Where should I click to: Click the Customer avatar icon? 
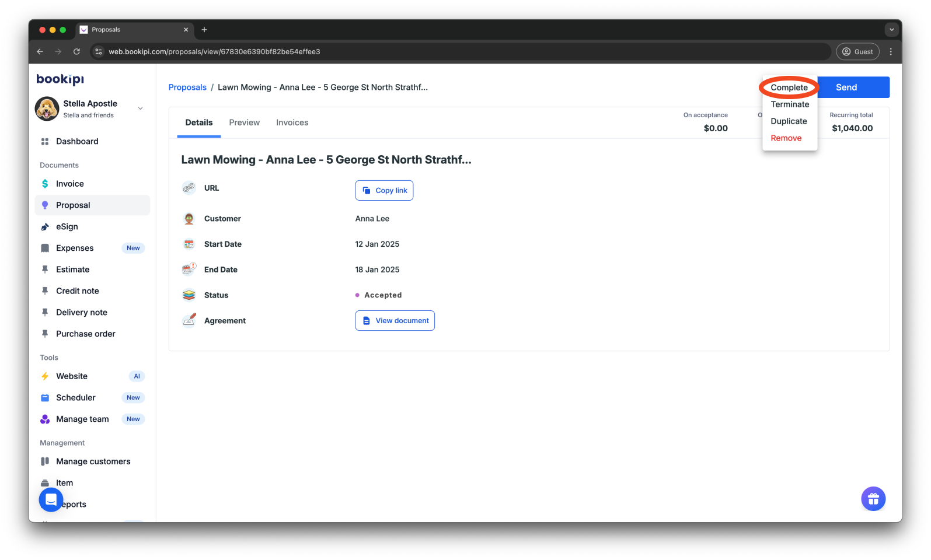pyautogui.click(x=189, y=219)
